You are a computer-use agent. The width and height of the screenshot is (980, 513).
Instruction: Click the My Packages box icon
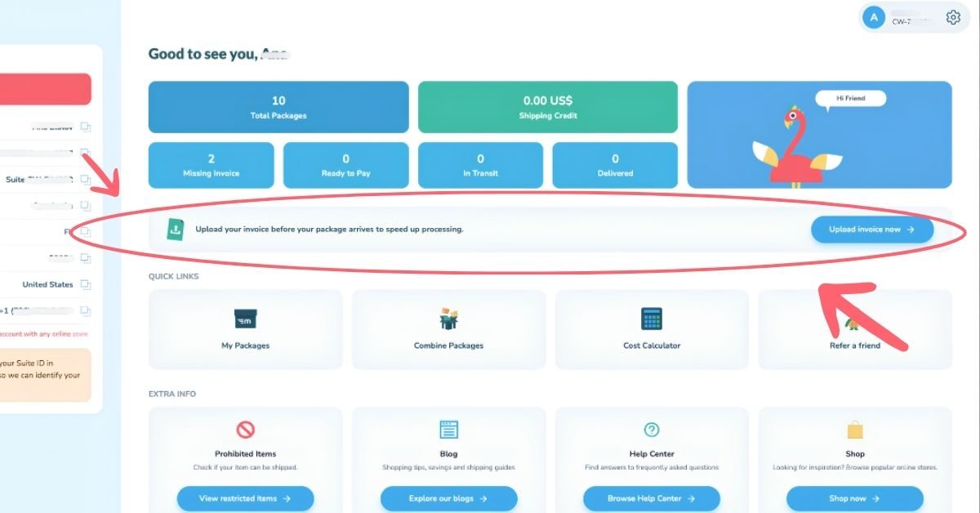[x=245, y=319]
